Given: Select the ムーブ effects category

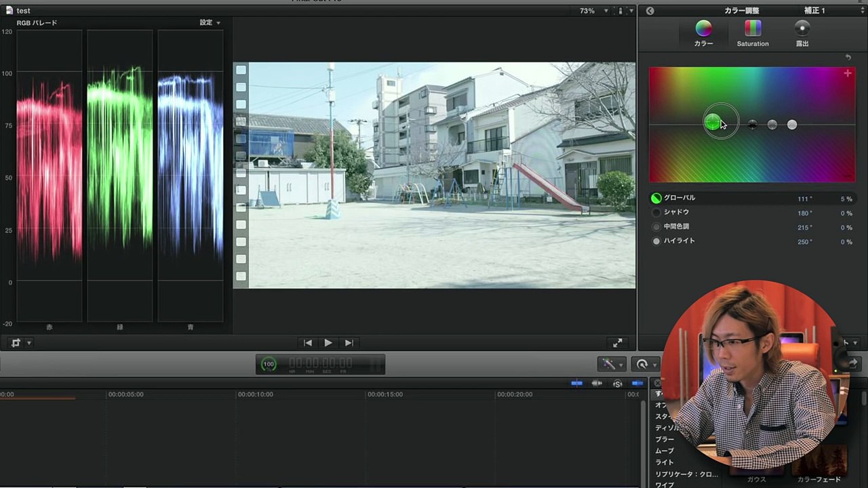Looking at the screenshot, I should tap(665, 451).
